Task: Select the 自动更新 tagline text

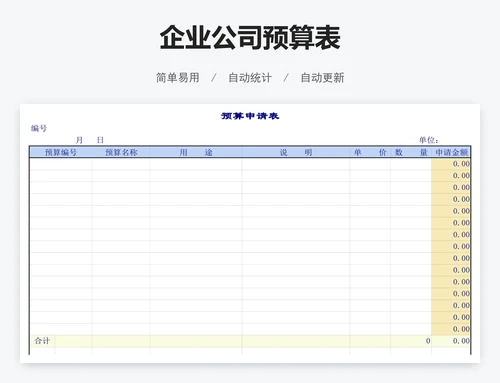Action: [x=322, y=78]
